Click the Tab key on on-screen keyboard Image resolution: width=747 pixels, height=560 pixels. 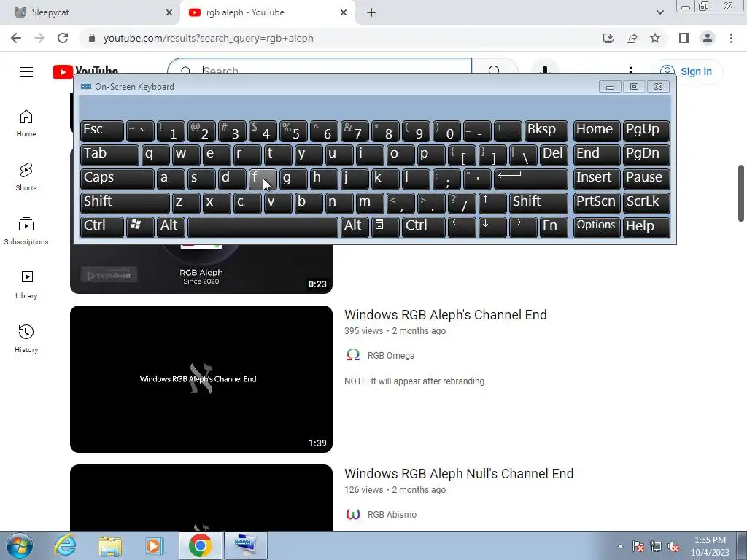109,155
